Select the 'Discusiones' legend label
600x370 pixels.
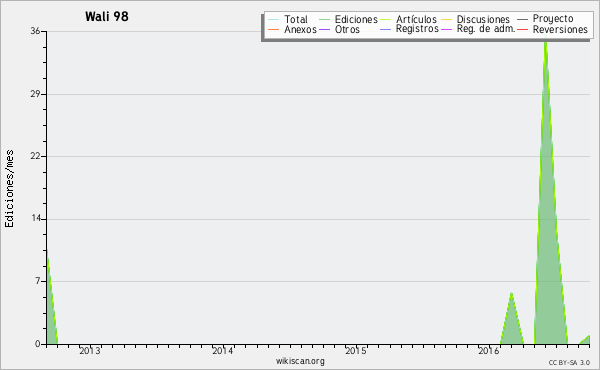[x=483, y=19]
